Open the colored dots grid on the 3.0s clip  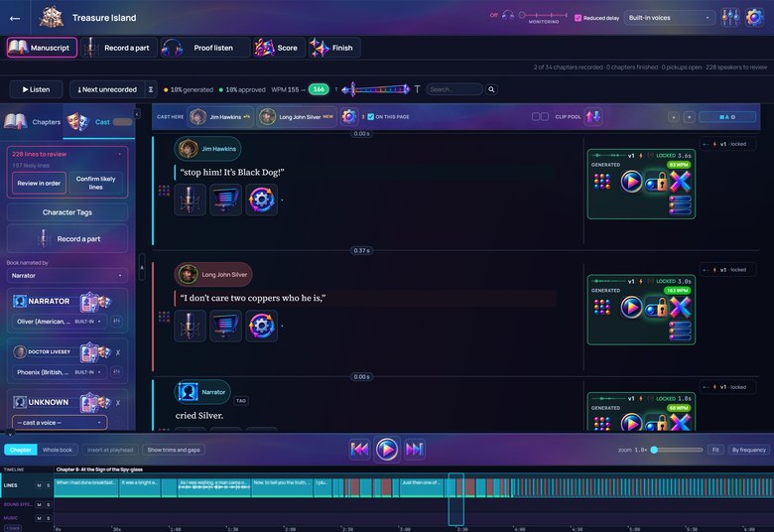pos(601,308)
